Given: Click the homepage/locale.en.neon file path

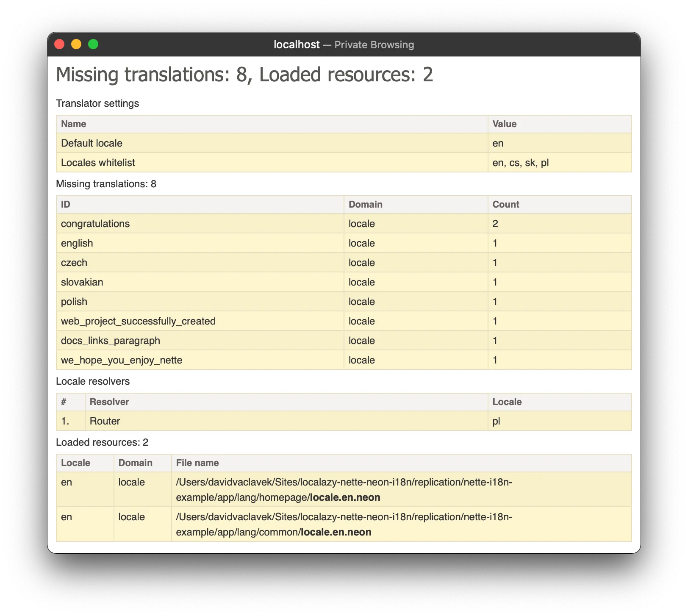Looking at the screenshot, I should [344, 490].
